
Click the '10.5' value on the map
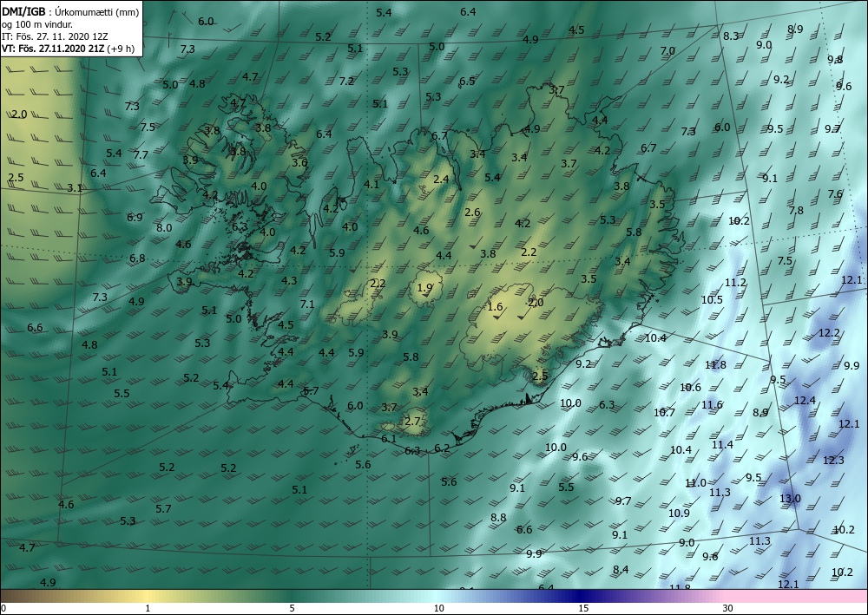pyautogui.click(x=712, y=299)
